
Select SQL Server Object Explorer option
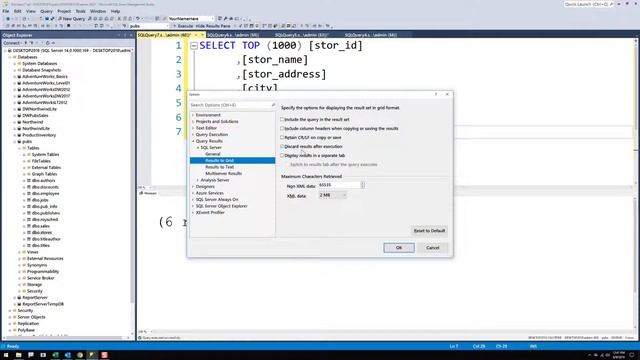pyautogui.click(x=221, y=206)
